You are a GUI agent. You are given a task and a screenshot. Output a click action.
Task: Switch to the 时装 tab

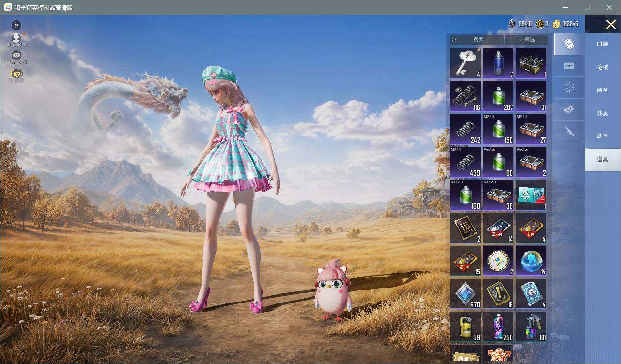click(x=602, y=44)
